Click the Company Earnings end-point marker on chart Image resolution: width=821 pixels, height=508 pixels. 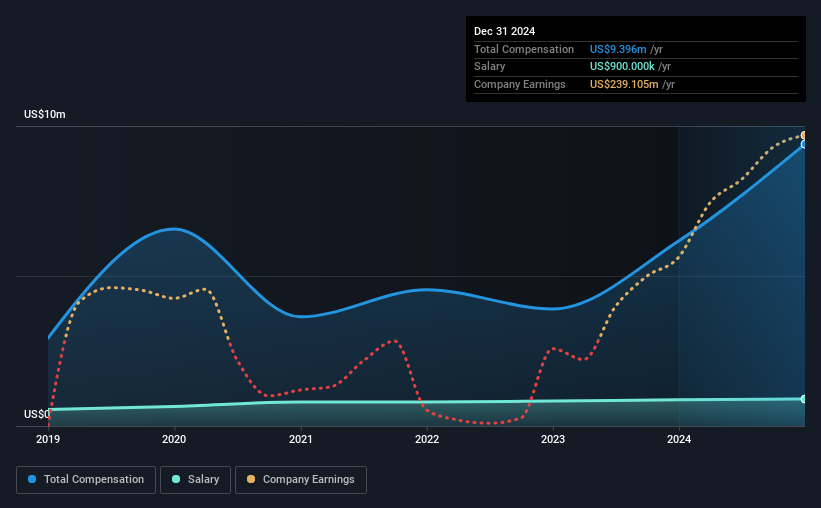pos(804,136)
